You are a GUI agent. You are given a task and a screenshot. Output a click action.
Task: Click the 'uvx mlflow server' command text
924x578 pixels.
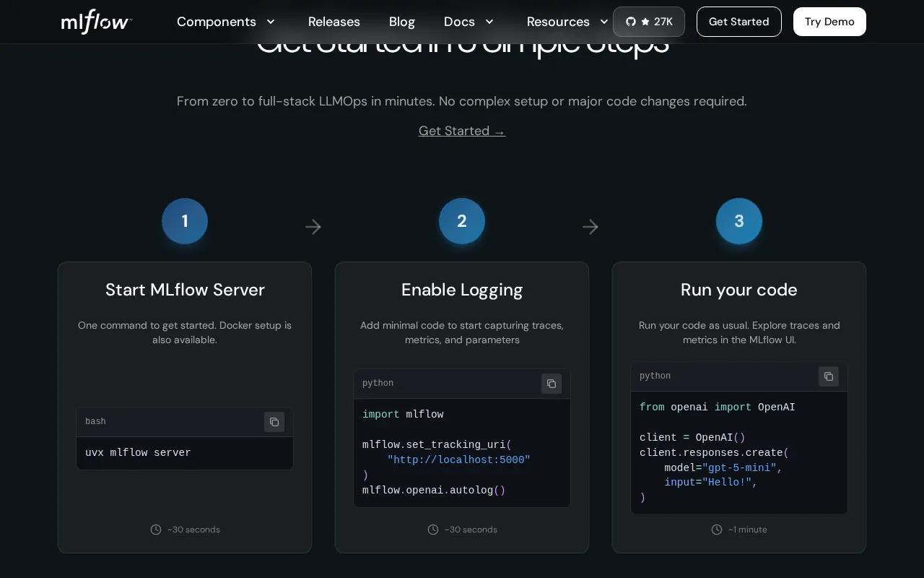[x=138, y=453]
